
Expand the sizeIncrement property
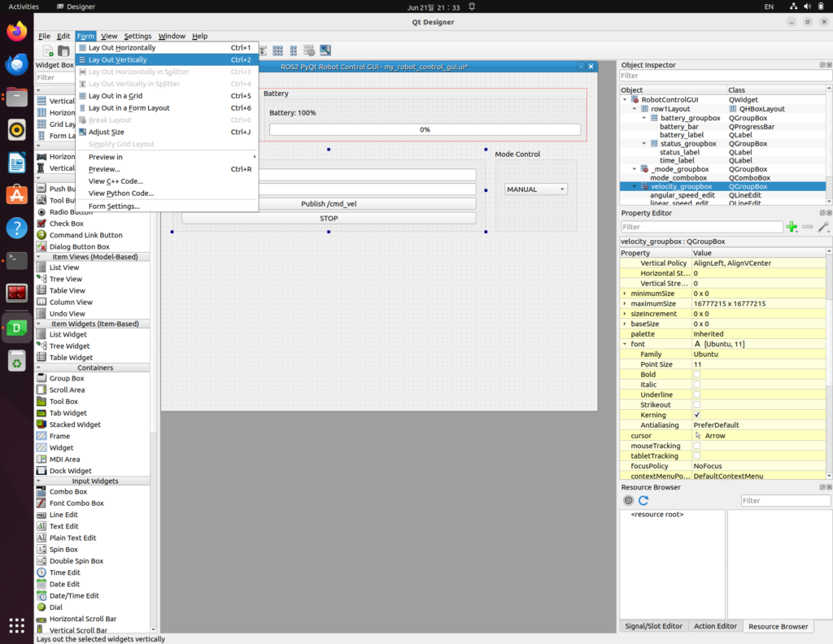[x=625, y=314]
